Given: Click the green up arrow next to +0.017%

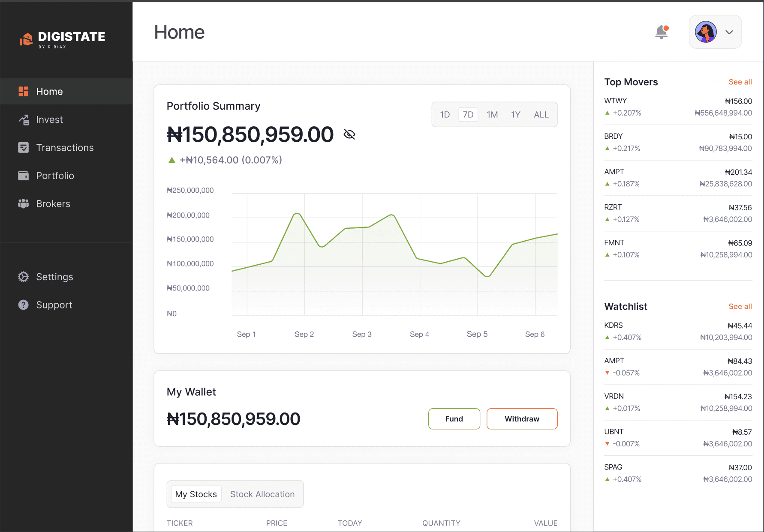Looking at the screenshot, I should pos(607,408).
